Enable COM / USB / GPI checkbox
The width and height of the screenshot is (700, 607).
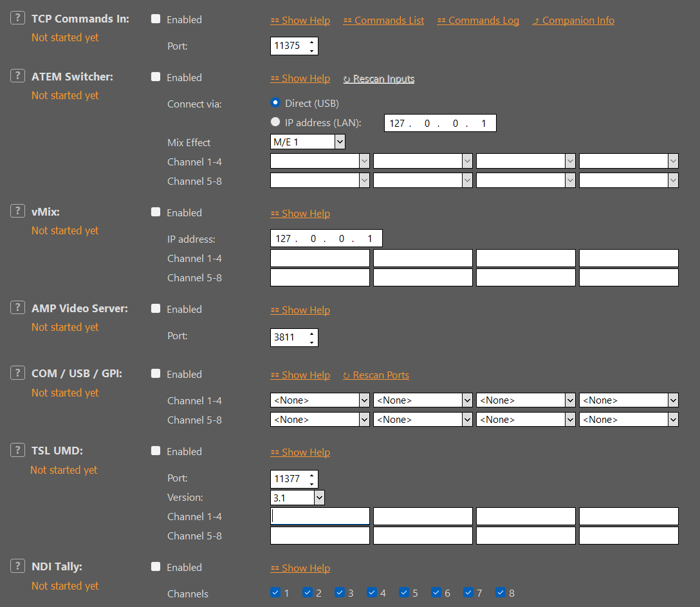click(156, 373)
